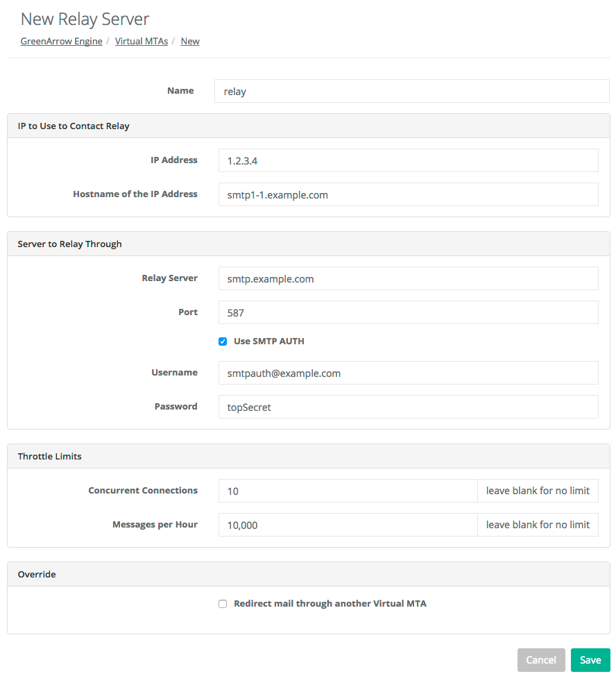Click the New breadcrumb link
This screenshot has height=683, width=616.
tap(190, 41)
